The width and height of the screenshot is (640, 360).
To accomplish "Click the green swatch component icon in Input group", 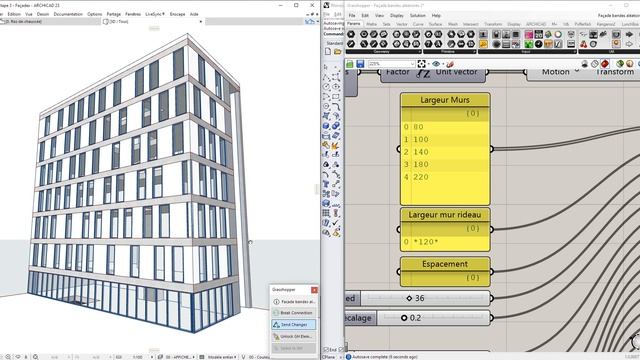I will pos(529,44).
